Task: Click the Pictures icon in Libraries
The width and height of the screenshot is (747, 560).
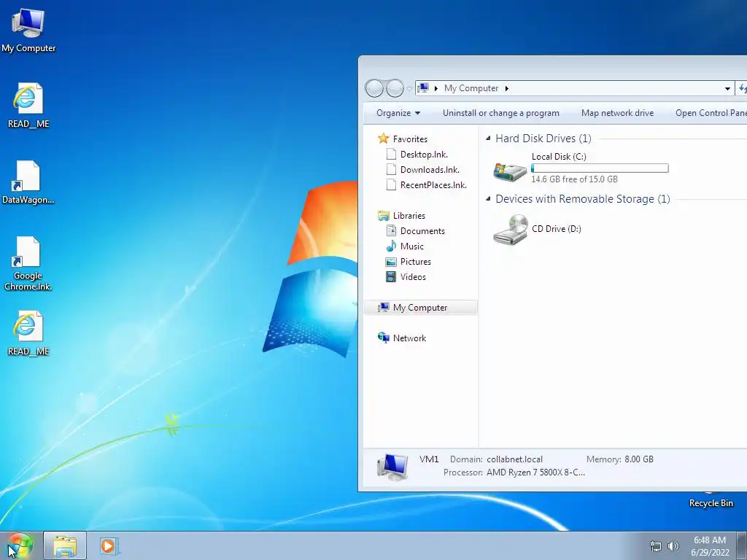Action: pyautogui.click(x=391, y=262)
